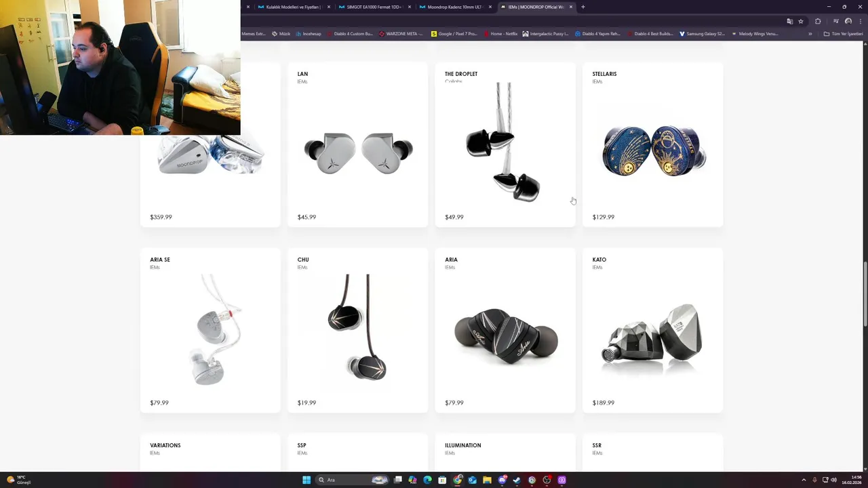This screenshot has height=488, width=868.
Task: Expand hidden system tray icons
Action: [x=804, y=480]
